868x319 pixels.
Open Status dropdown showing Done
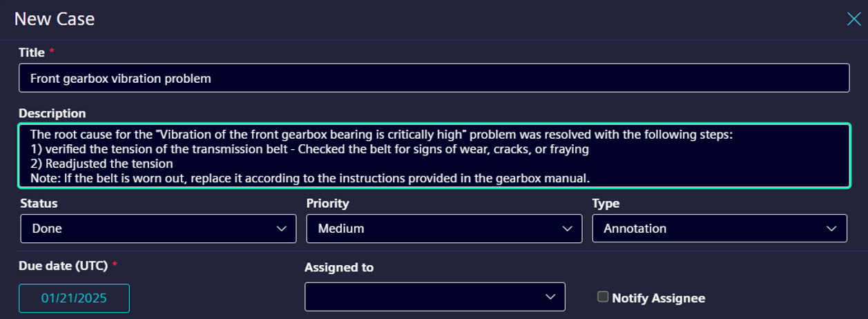(158, 229)
